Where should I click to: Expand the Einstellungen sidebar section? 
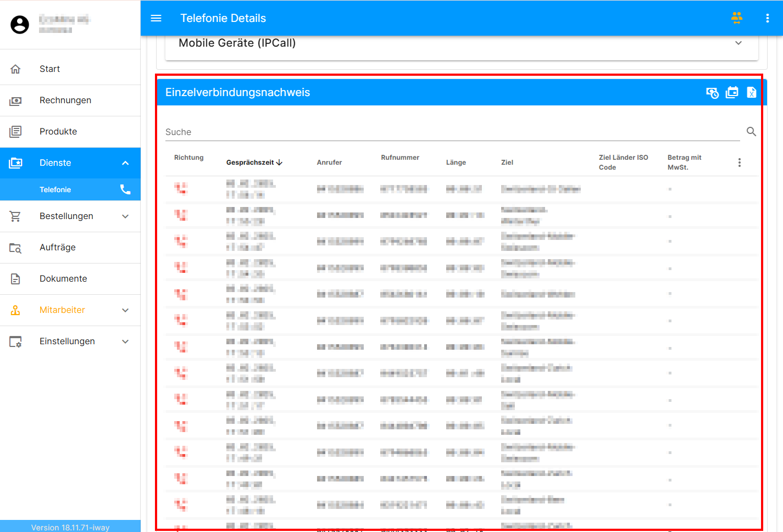tap(70, 341)
